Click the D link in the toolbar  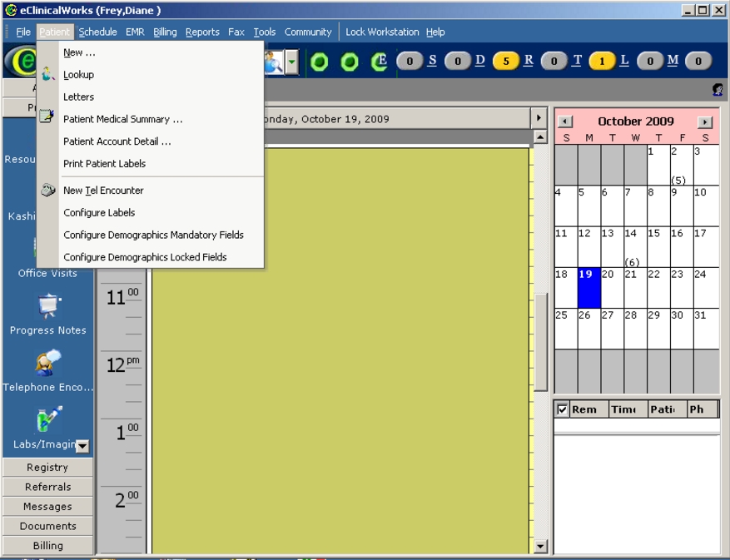point(480,61)
